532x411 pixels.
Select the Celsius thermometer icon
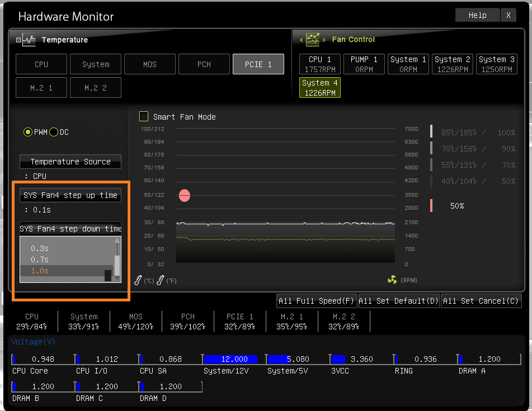138,280
